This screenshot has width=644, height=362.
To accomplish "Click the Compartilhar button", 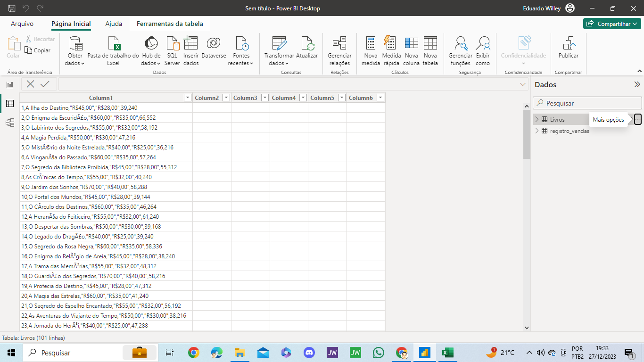I will (612, 24).
